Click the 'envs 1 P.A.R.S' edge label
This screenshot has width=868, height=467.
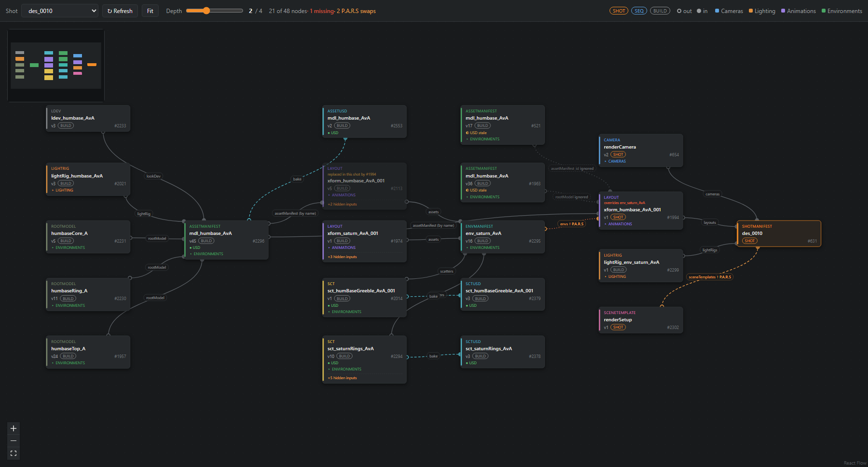pyautogui.click(x=571, y=224)
